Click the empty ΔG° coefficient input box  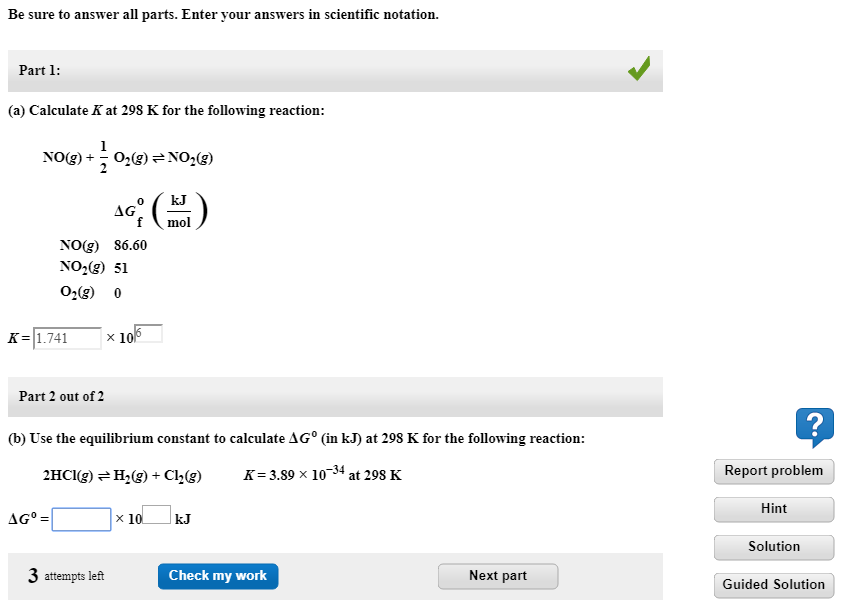tap(83, 518)
